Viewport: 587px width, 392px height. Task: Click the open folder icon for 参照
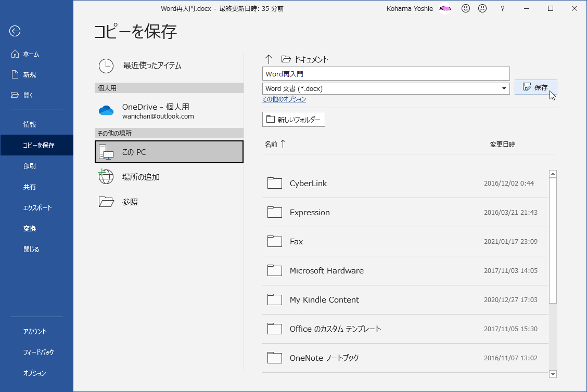[106, 202]
